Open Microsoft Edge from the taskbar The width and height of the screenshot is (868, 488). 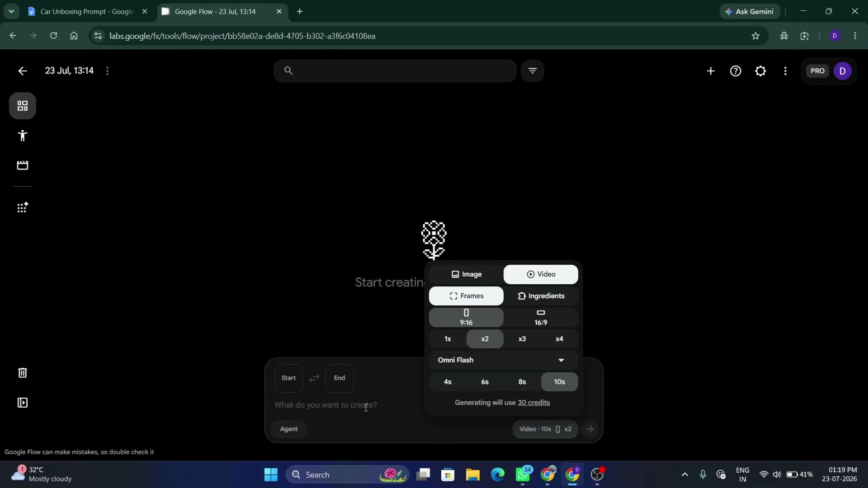[497, 475]
